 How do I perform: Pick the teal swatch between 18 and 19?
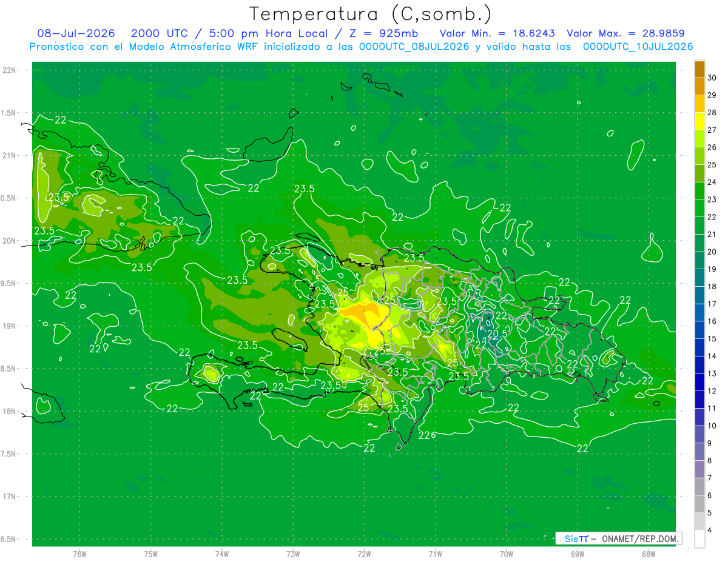coord(699,278)
